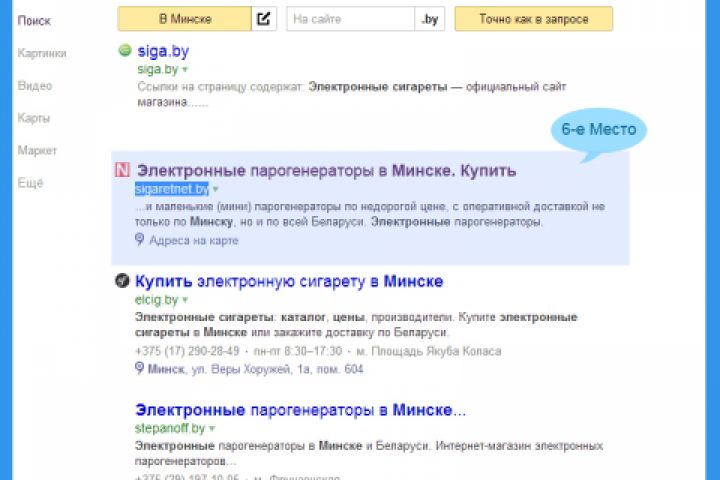Toggle 'Точно как в запросе' filter
This screenshot has height=480, width=720.
[x=534, y=19]
